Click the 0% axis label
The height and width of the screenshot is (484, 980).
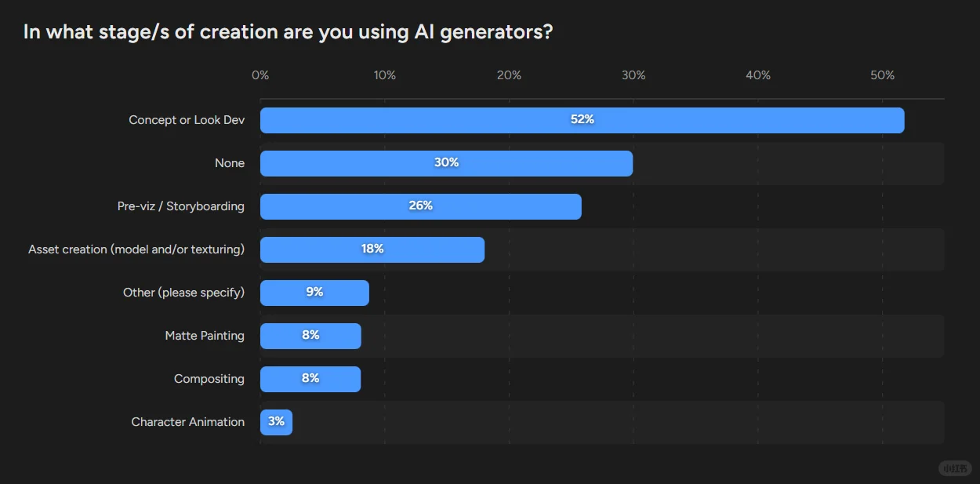point(260,75)
